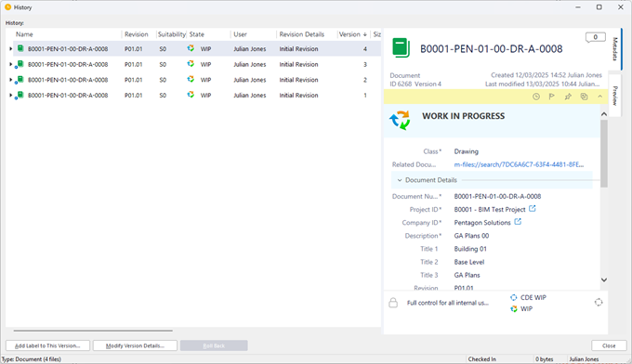Click the copy icon in the yellow bar
The height and width of the screenshot is (364, 632).
click(584, 97)
